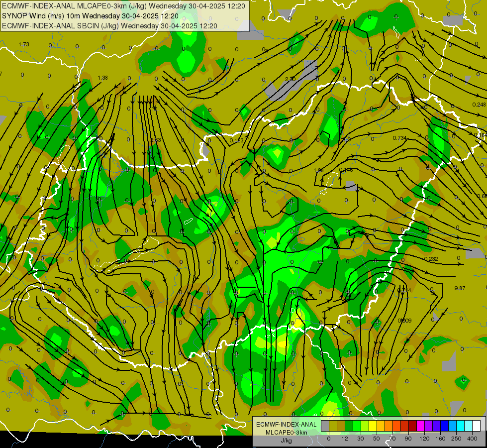Click the map value 9.87
This screenshot has width=487, height=448.
(460, 288)
